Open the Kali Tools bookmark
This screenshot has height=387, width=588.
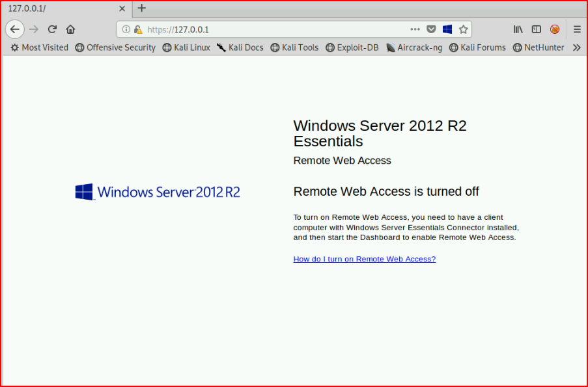click(x=295, y=47)
